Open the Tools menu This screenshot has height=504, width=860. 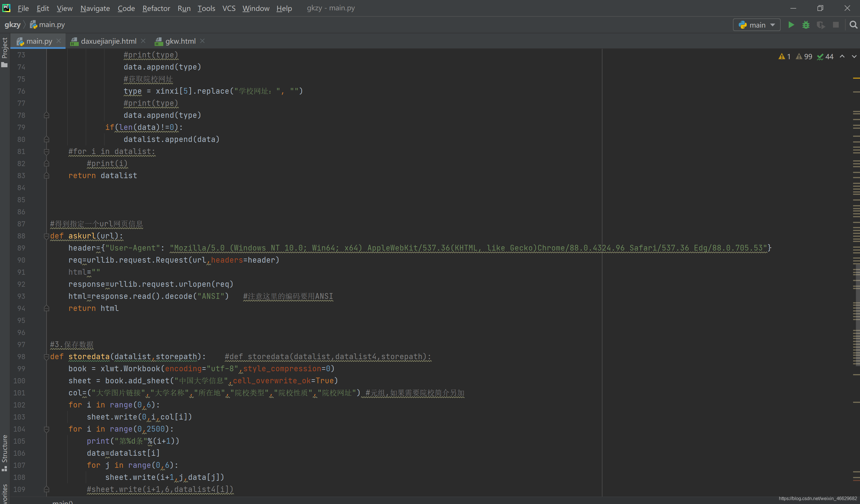point(206,8)
